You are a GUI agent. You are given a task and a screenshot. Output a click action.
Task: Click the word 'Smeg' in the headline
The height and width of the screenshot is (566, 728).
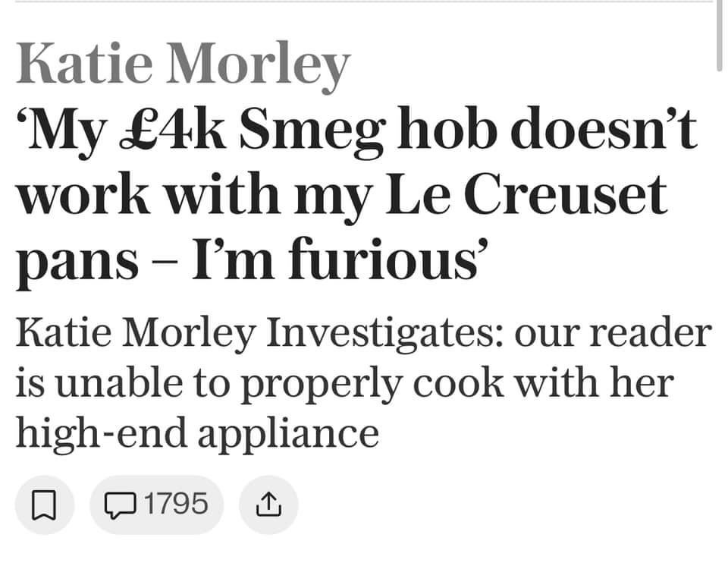coord(312,131)
